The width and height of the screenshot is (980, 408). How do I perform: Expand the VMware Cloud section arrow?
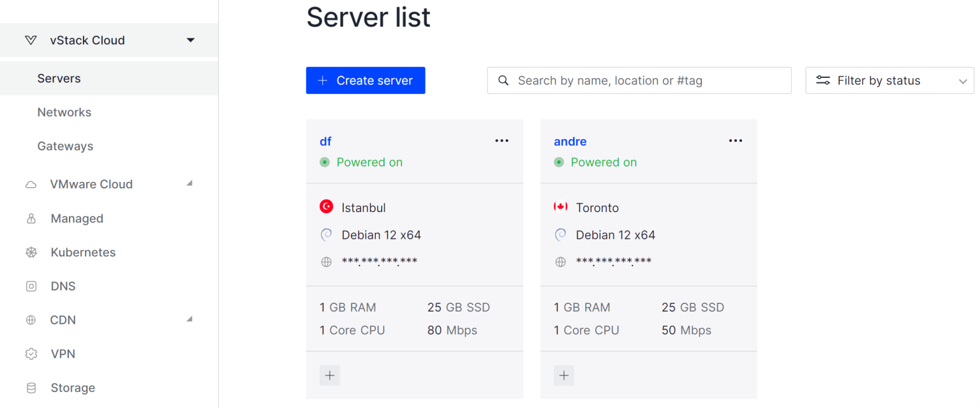click(189, 184)
